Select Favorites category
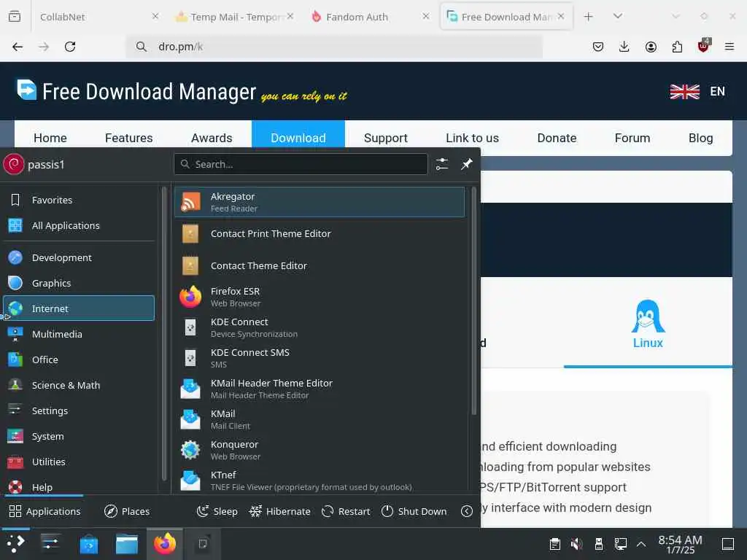The image size is (747, 560). pyautogui.click(x=79, y=200)
